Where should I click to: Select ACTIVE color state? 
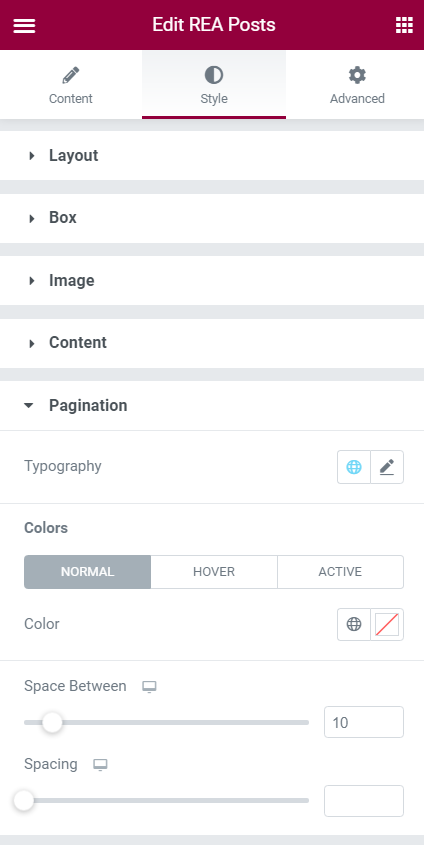(340, 572)
